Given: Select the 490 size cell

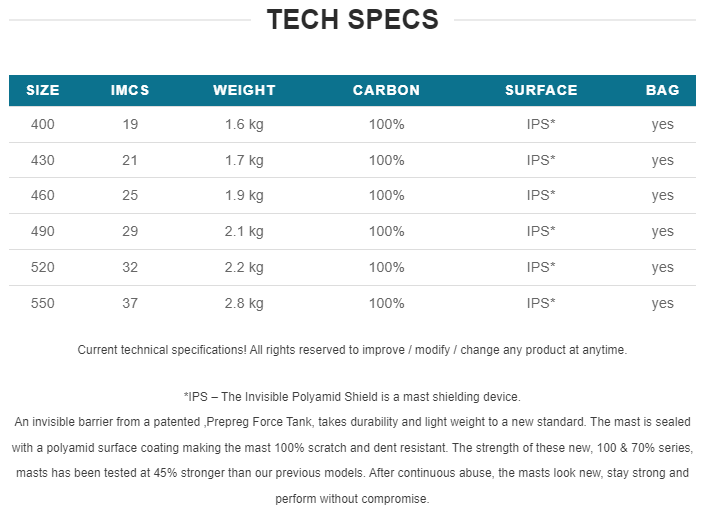Looking at the screenshot, I should pos(43,231).
